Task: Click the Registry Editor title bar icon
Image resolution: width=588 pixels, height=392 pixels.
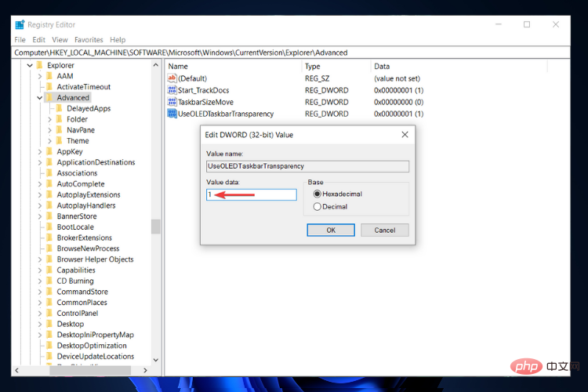Action: (20, 25)
